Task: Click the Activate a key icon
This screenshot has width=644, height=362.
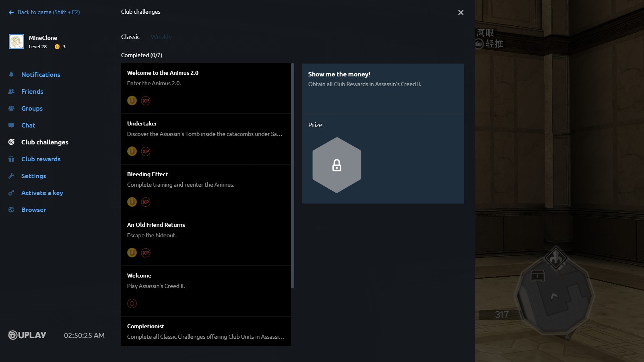Action: tap(11, 193)
